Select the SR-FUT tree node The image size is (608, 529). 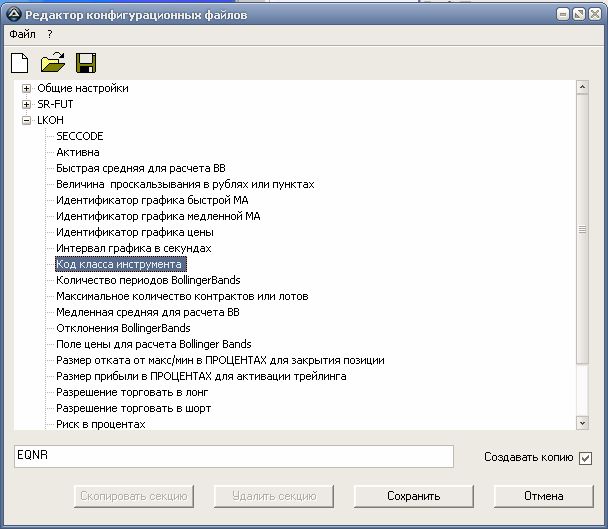click(55, 104)
